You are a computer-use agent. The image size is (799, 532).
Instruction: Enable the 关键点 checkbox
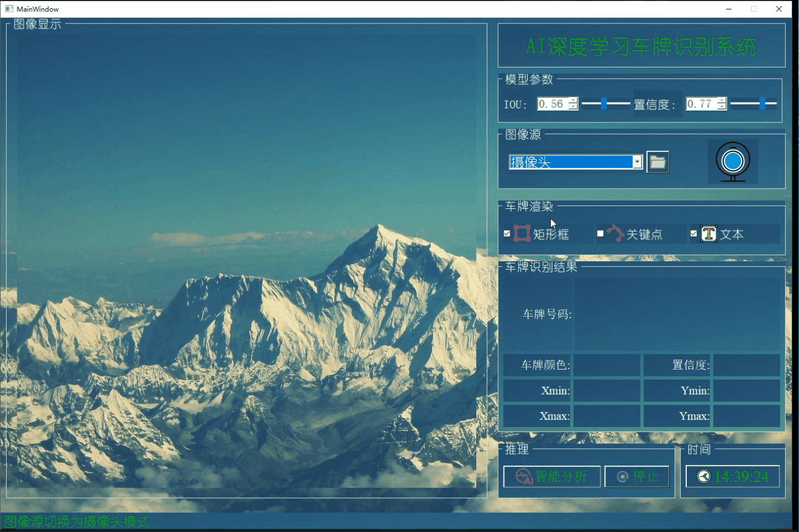pyautogui.click(x=600, y=233)
